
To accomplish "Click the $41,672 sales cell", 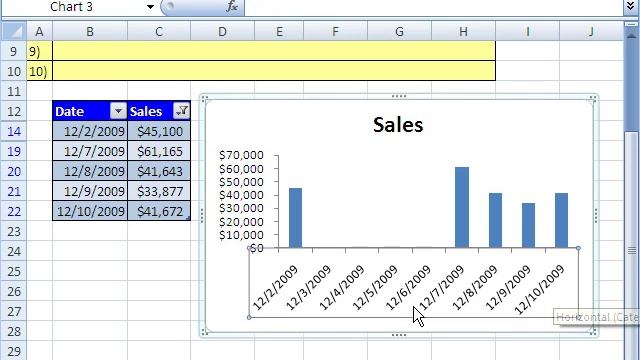I will (159, 211).
